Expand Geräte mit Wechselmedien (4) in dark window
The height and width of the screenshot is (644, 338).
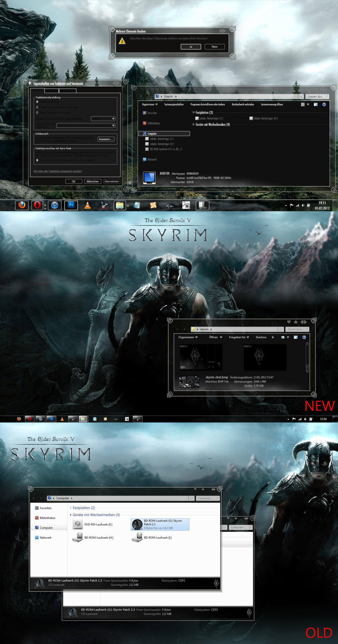[x=193, y=124]
